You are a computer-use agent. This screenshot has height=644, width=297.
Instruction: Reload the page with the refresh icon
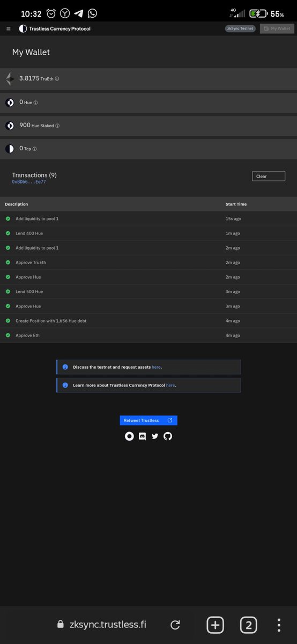pos(175,625)
